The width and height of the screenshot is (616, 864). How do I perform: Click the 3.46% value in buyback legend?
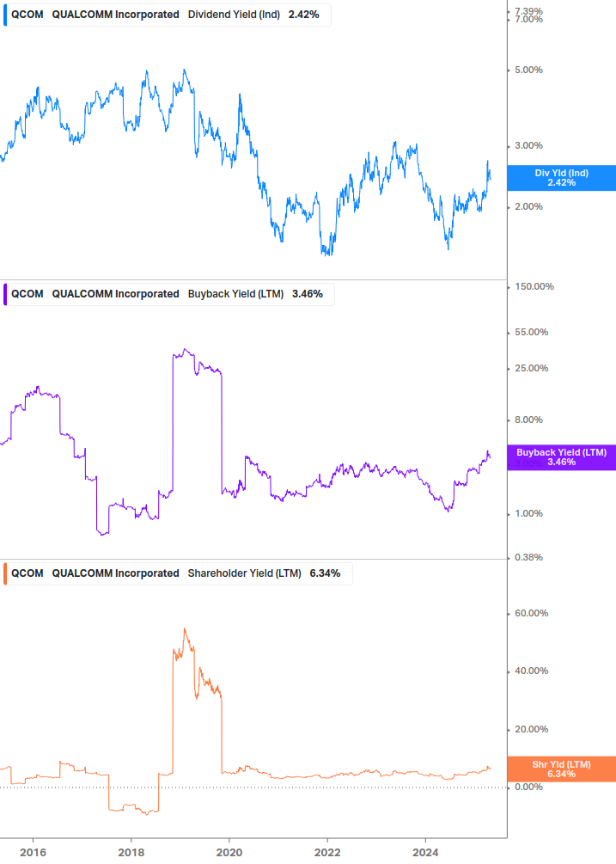click(308, 294)
